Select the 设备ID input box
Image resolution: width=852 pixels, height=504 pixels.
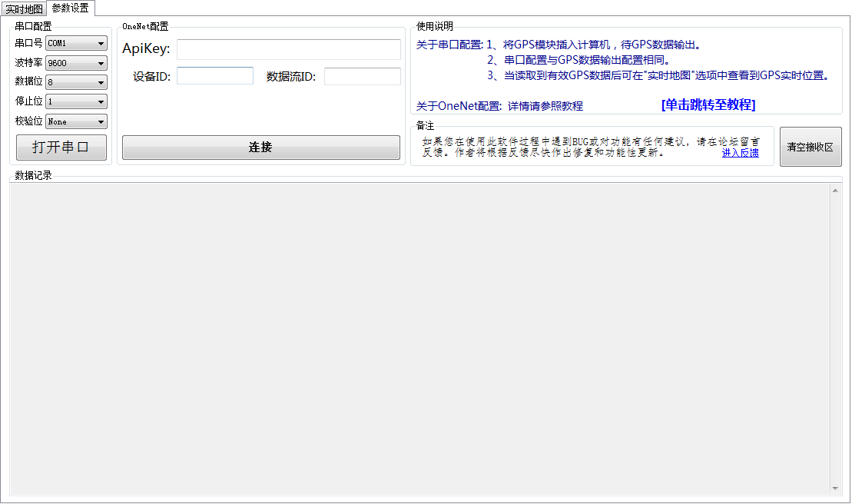[x=214, y=76]
